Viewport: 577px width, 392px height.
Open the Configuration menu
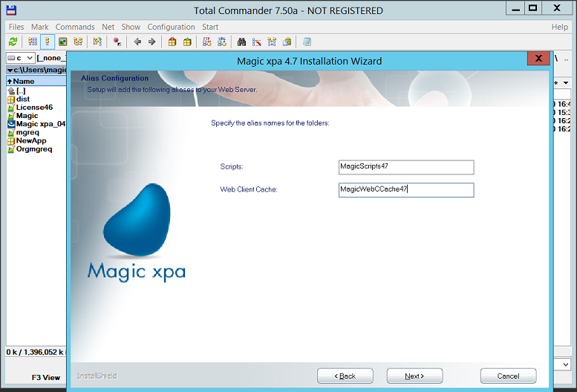point(171,27)
